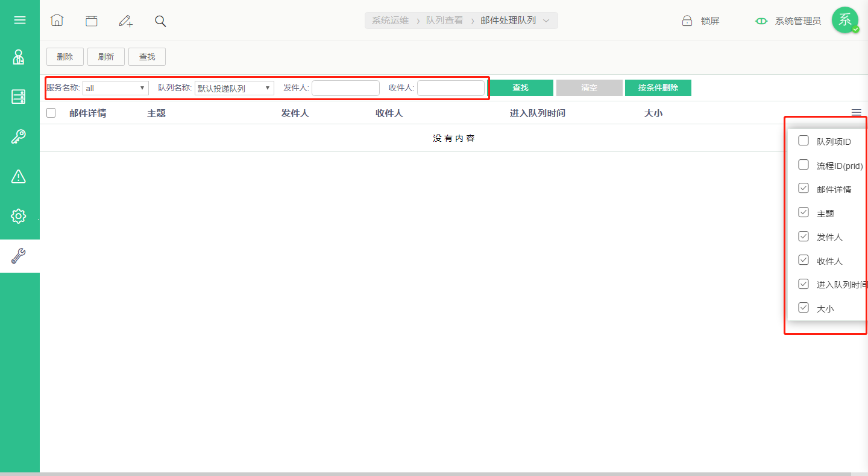
Task: Toggle the select-all header checkbox
Action: coord(51,113)
